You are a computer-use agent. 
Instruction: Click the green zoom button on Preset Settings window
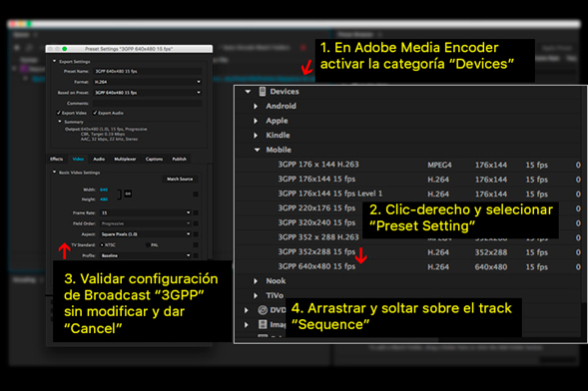tap(65, 49)
